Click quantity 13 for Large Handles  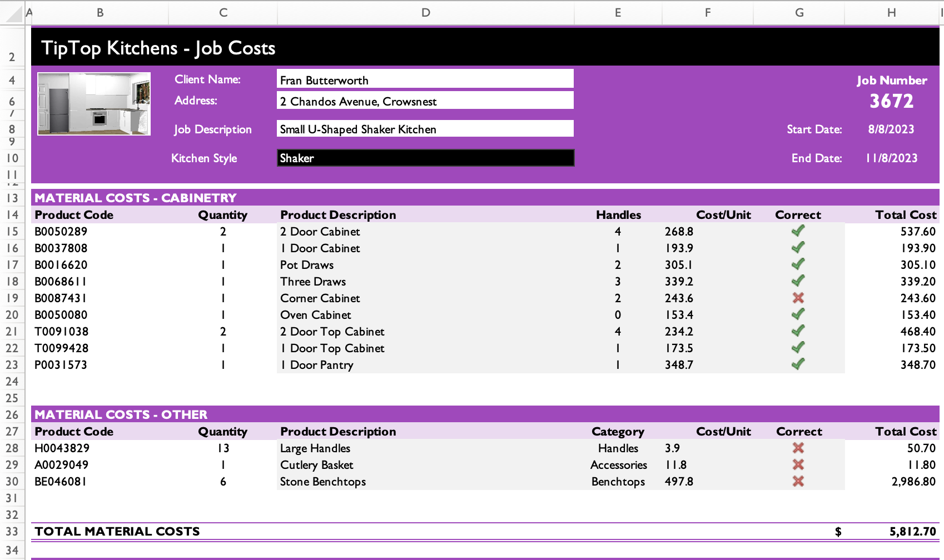tap(223, 448)
